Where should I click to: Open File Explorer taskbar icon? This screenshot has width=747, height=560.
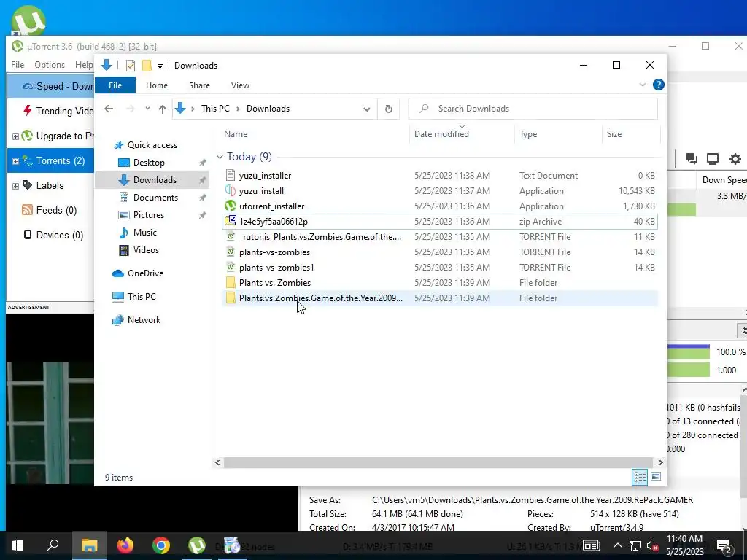click(x=89, y=545)
